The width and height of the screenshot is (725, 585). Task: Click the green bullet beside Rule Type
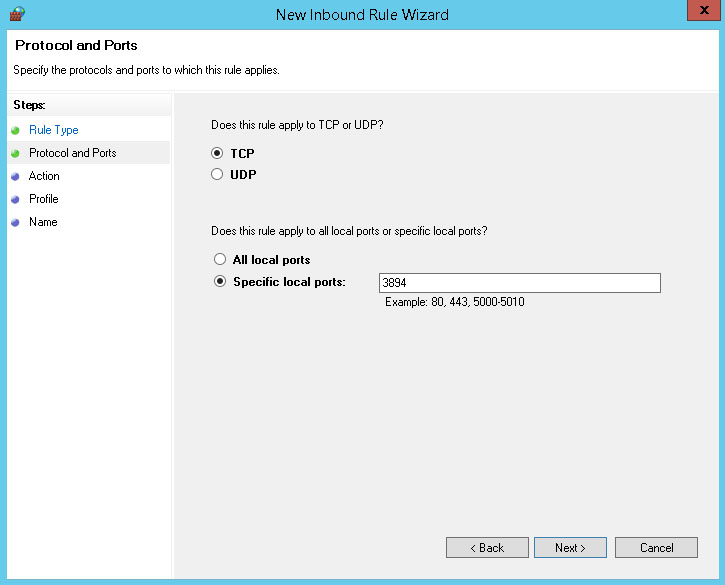pyautogui.click(x=15, y=130)
